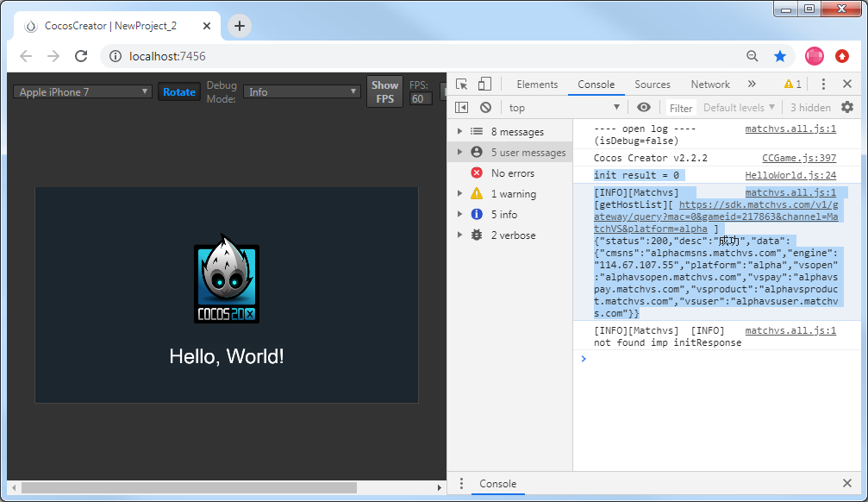This screenshot has width=868, height=502.
Task: Click the Cocos2d-x logo in game canvas
Action: tap(227, 279)
